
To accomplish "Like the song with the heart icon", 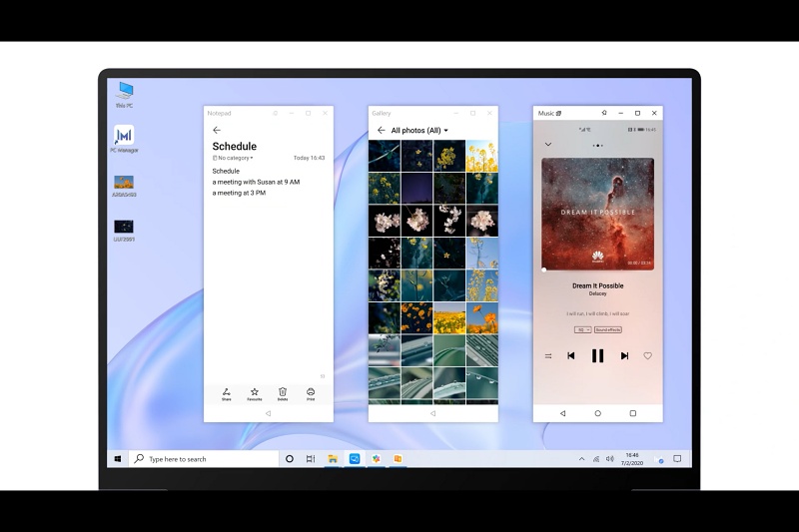I will click(x=647, y=356).
